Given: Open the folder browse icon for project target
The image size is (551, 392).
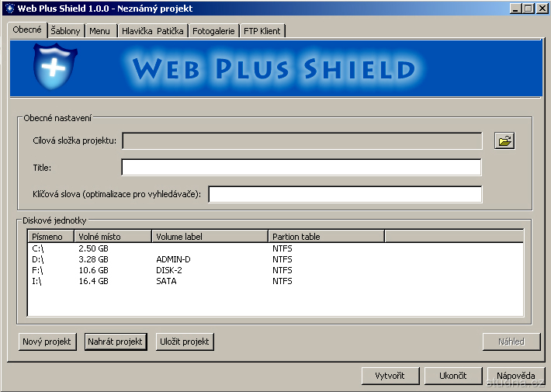Looking at the screenshot, I should (x=504, y=141).
